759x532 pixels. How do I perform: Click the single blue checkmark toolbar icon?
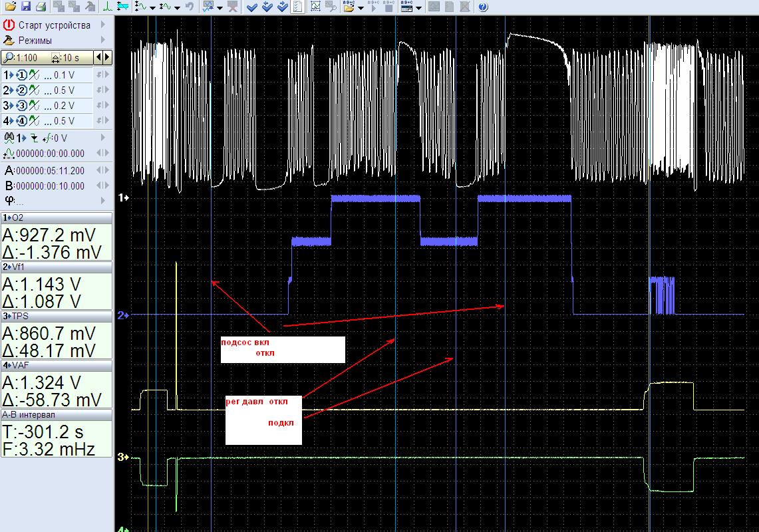click(251, 7)
